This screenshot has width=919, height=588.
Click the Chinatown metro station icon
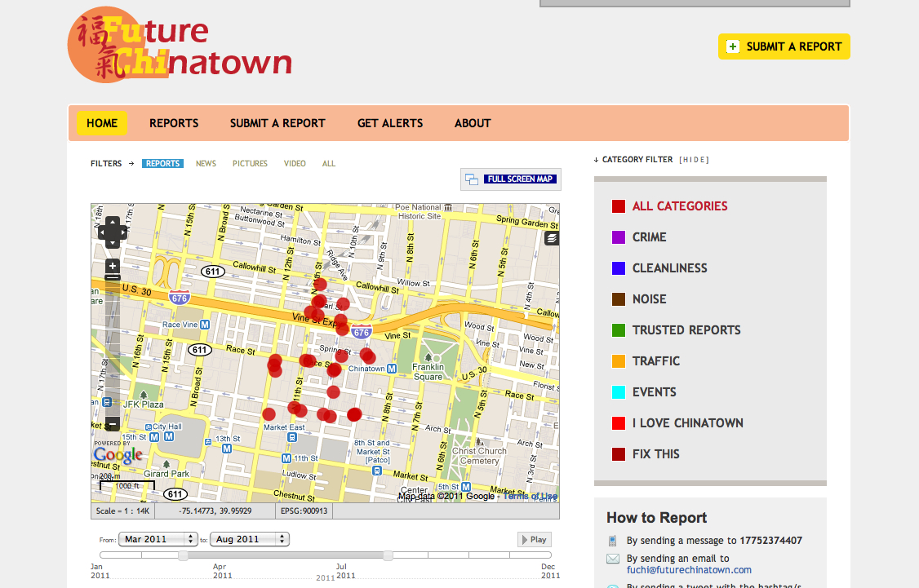pos(392,369)
